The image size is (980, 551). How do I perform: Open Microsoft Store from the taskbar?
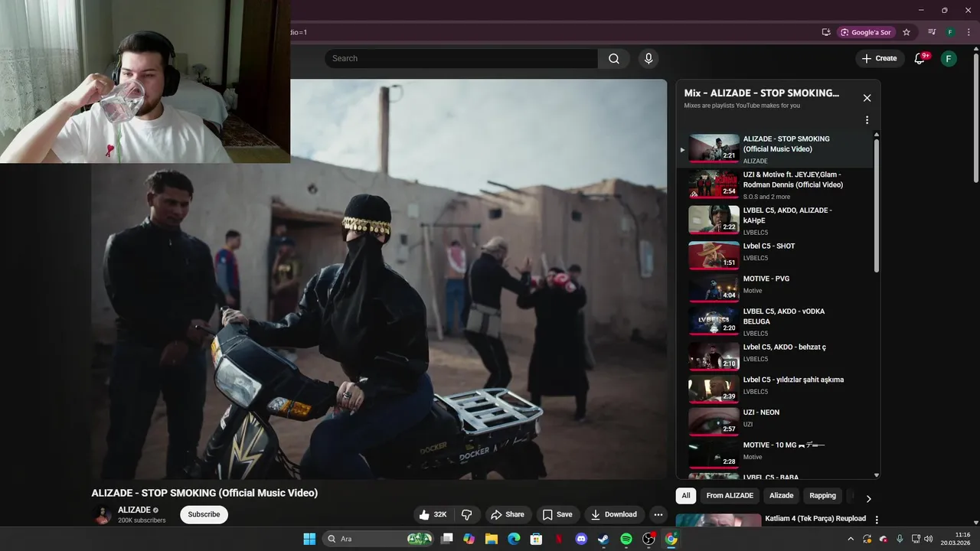coord(537,539)
